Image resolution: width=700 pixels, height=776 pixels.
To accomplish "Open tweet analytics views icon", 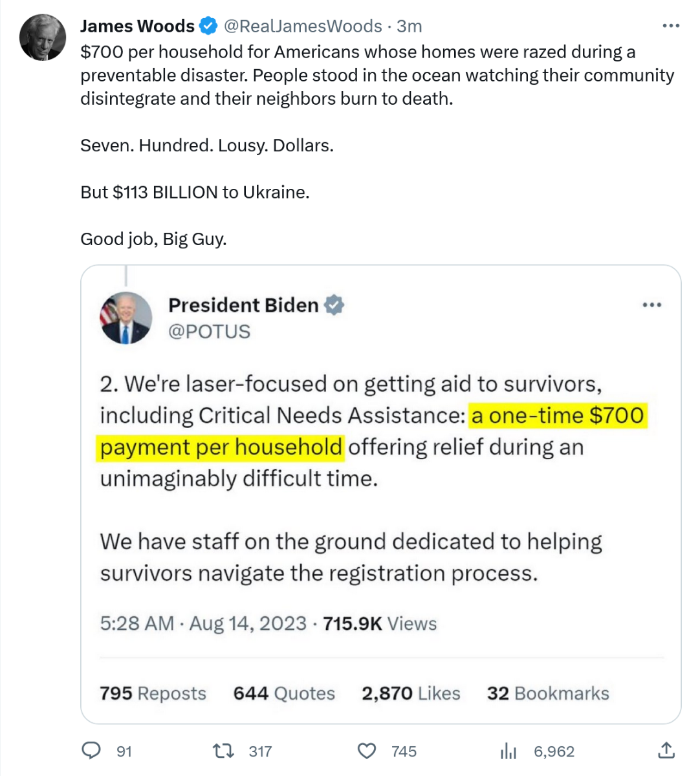I will 509,750.
